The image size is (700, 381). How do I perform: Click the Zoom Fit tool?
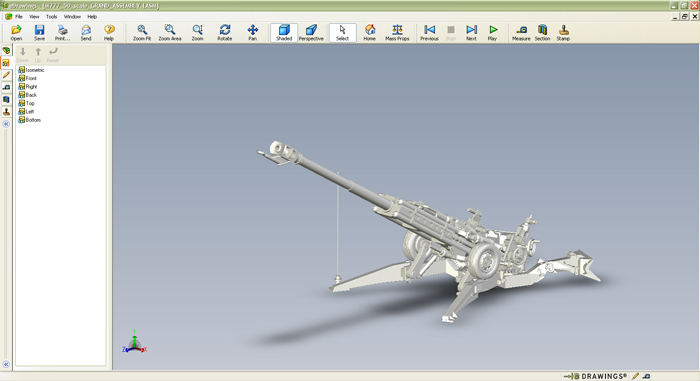tap(142, 33)
